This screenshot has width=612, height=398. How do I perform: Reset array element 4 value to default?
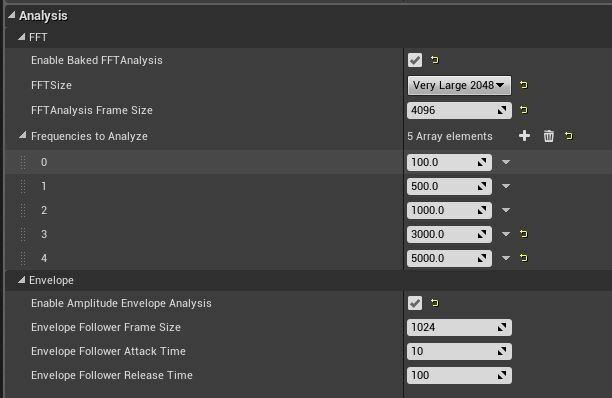(x=524, y=258)
